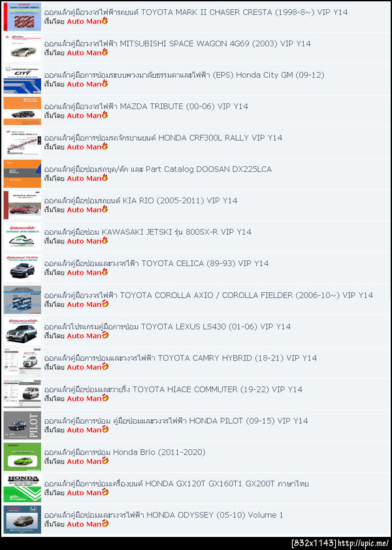Click the Doosan DX225LCA orange manual thumbnail
This screenshot has width=392, height=550.
(22, 173)
